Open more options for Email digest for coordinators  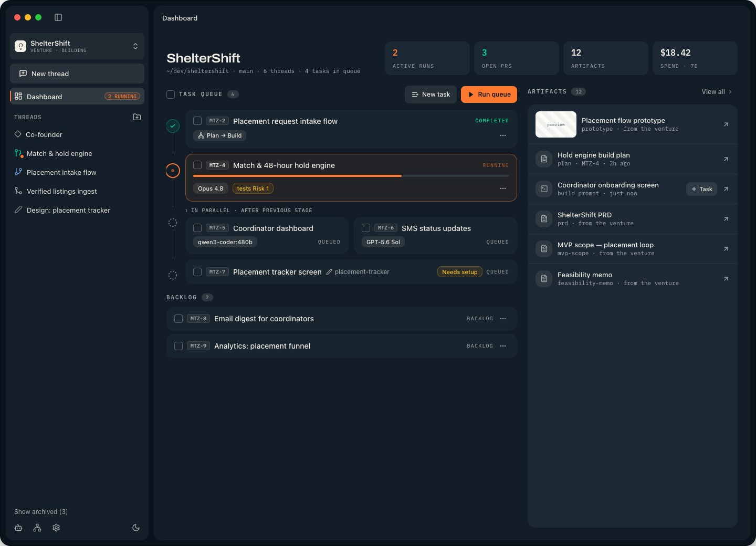click(x=503, y=319)
